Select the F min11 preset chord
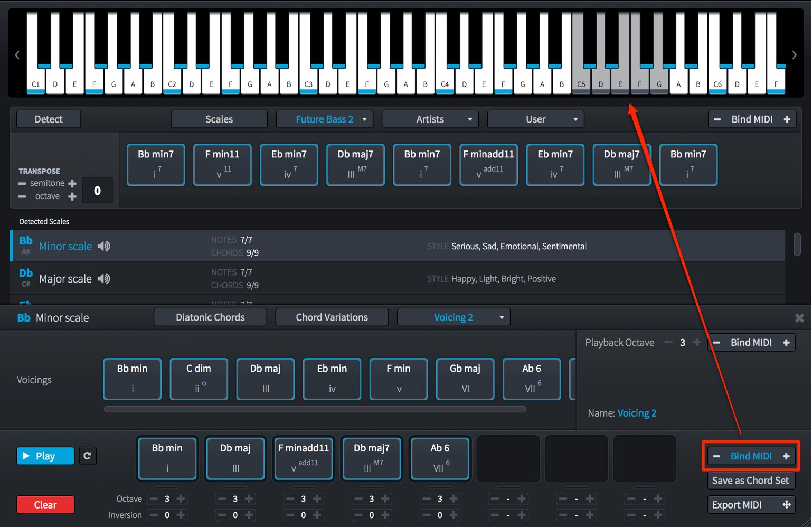Image resolution: width=812 pixels, height=527 pixels. coord(222,165)
